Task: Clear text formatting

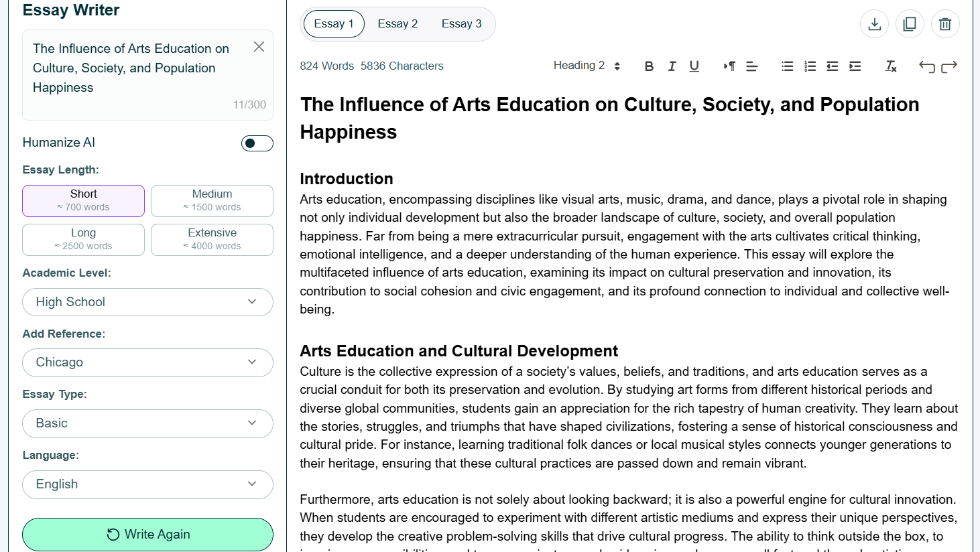Action: click(x=891, y=66)
